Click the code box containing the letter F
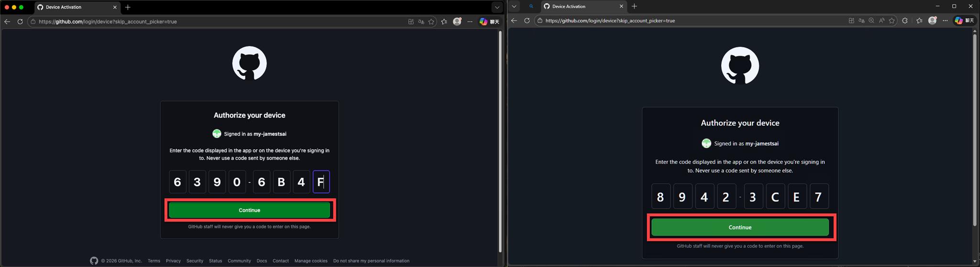980x267 pixels. click(321, 182)
